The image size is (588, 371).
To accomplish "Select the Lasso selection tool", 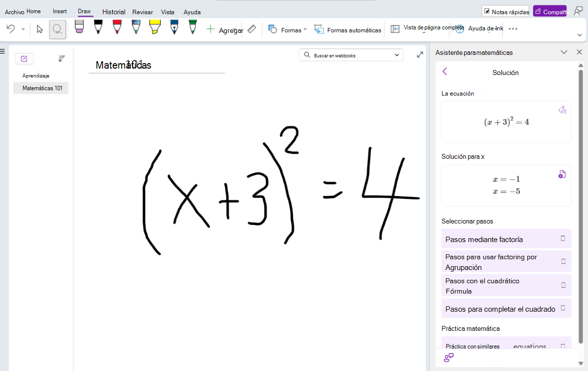I will coord(57,29).
